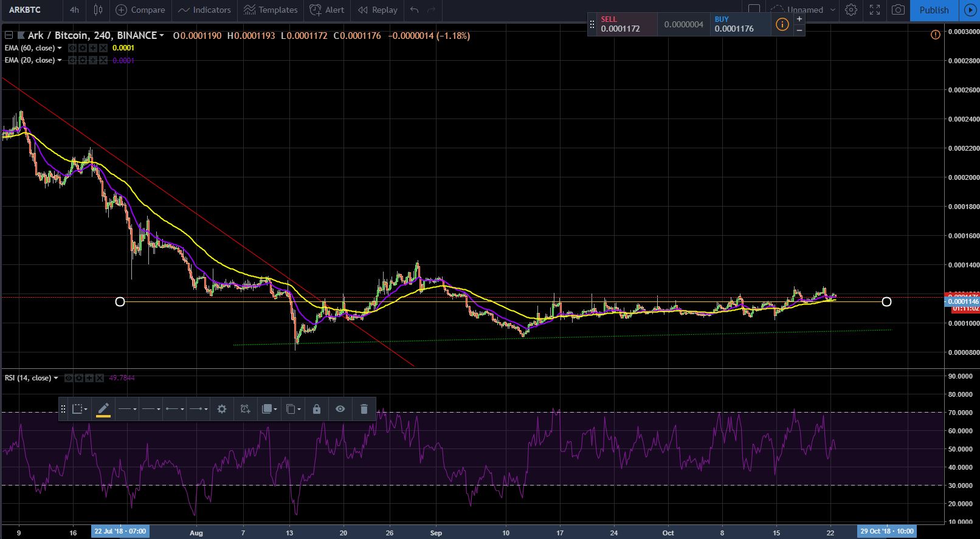Click the undo arrow

415,10
